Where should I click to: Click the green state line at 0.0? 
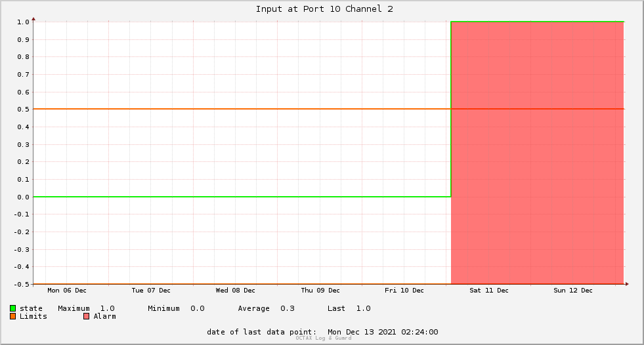point(242,197)
